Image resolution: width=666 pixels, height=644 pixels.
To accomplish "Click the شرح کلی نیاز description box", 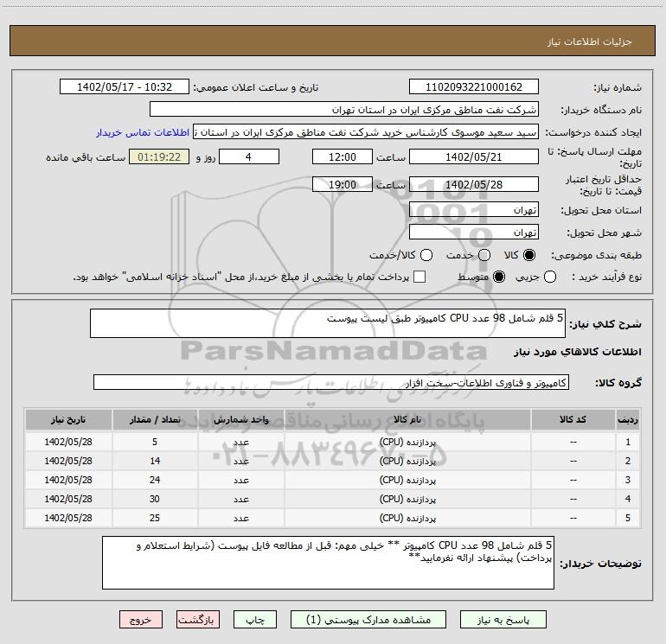I will (x=328, y=323).
